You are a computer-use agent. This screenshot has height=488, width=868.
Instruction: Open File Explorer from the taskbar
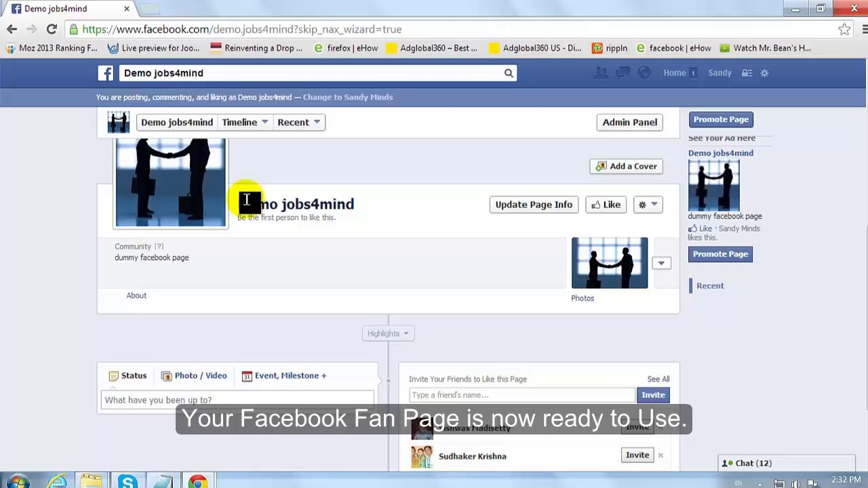coord(91,481)
